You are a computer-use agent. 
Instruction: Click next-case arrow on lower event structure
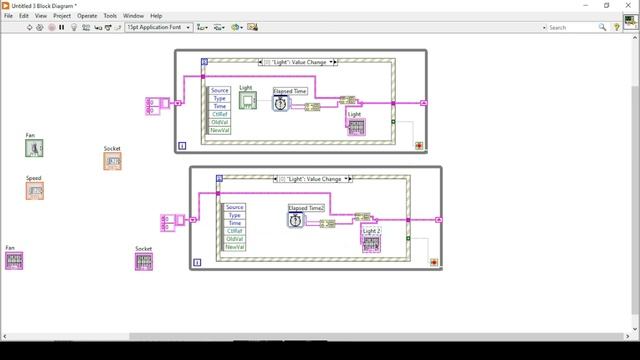[351, 179]
